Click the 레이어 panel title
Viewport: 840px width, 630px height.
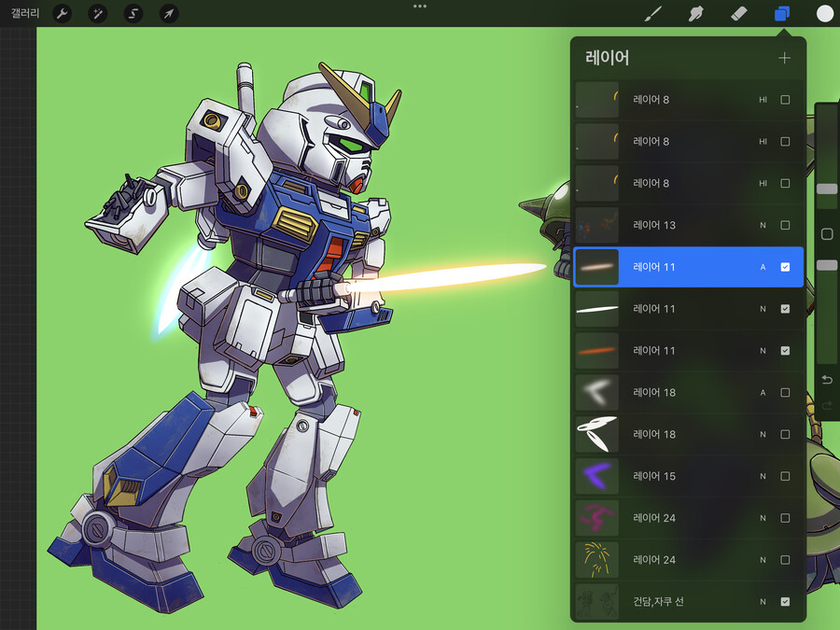coord(607,57)
